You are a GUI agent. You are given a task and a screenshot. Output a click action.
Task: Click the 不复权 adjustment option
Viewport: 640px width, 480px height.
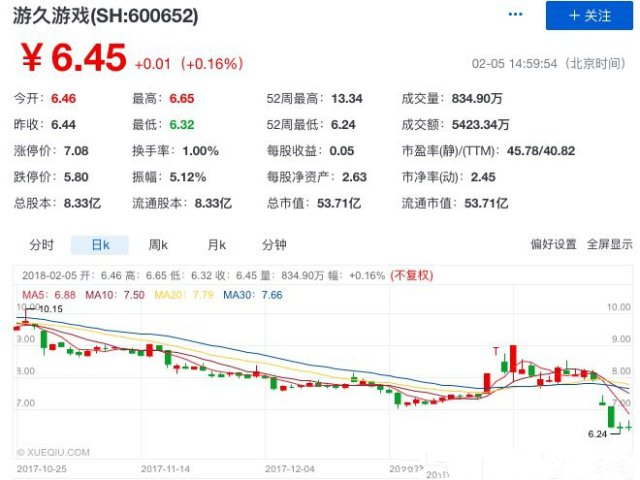(x=411, y=276)
